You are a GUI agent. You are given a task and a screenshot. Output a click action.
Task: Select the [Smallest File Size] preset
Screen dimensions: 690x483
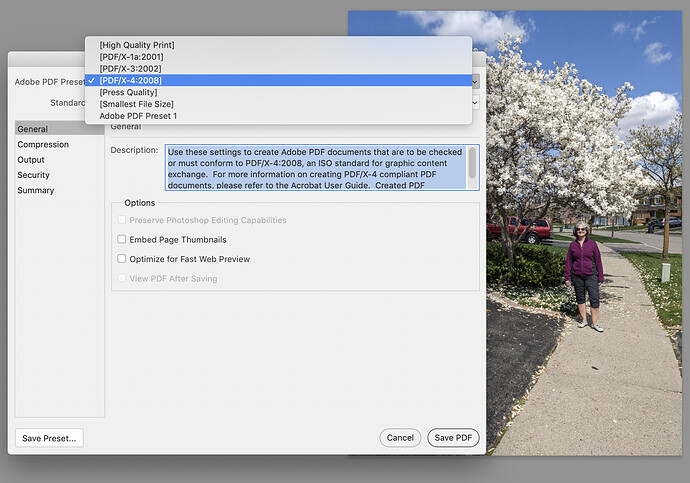[x=278, y=104]
